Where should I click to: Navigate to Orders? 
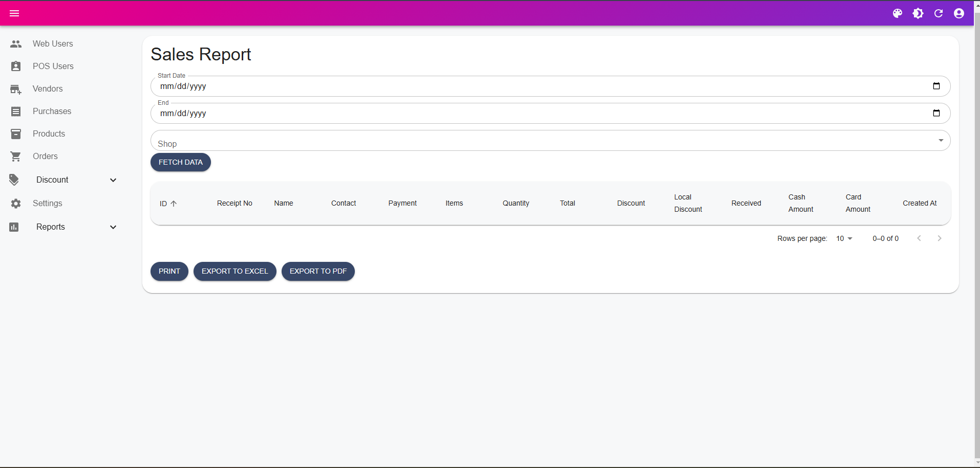[x=45, y=157]
